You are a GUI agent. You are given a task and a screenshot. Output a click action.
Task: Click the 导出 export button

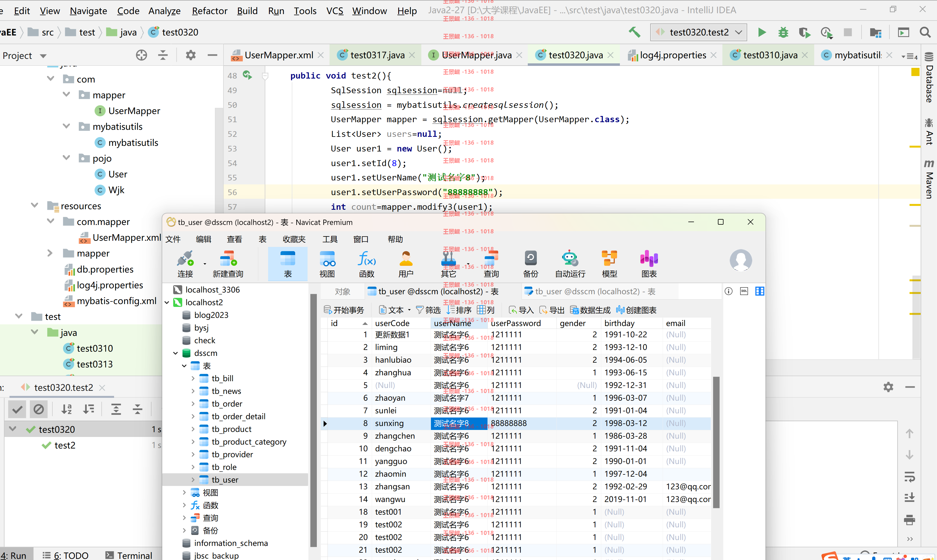[x=552, y=310]
